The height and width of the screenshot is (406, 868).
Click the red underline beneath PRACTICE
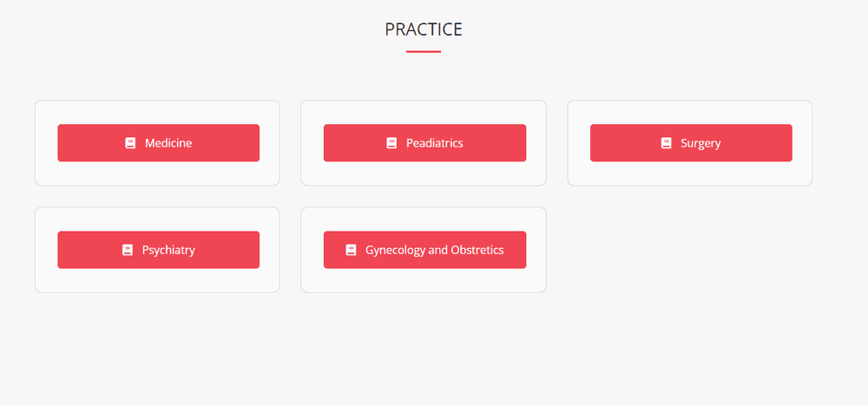[424, 52]
